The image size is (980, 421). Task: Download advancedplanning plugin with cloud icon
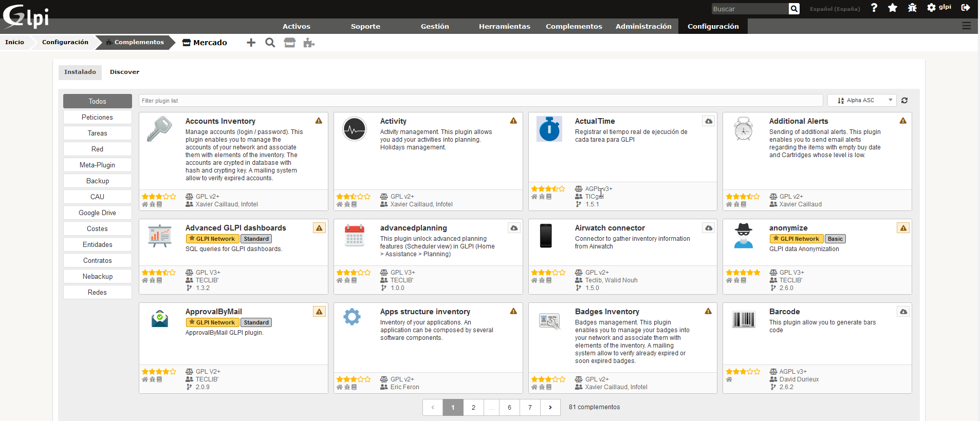click(514, 228)
